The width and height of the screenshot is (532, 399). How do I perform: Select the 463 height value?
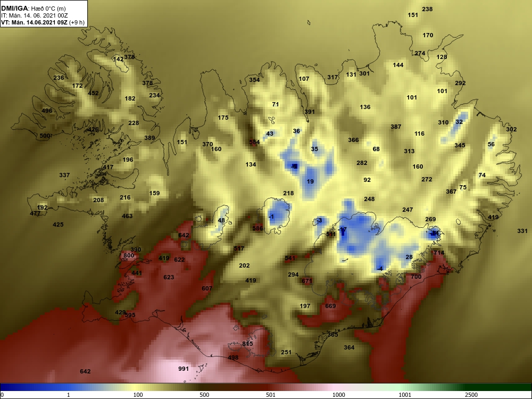tap(127, 216)
